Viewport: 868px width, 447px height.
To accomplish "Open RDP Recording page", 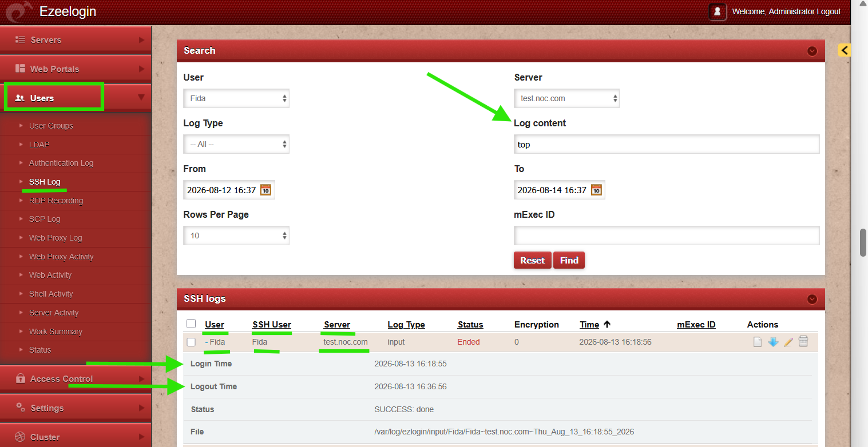I will (x=56, y=201).
